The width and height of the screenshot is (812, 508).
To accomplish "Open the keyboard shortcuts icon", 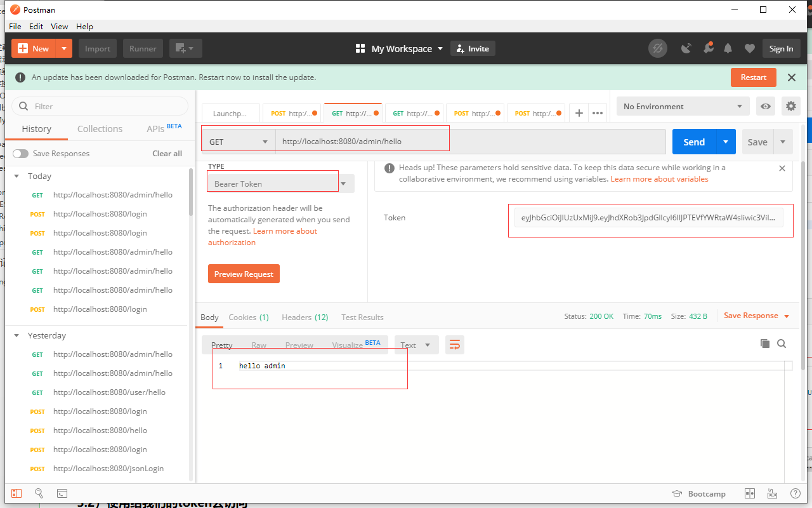I will [772, 493].
